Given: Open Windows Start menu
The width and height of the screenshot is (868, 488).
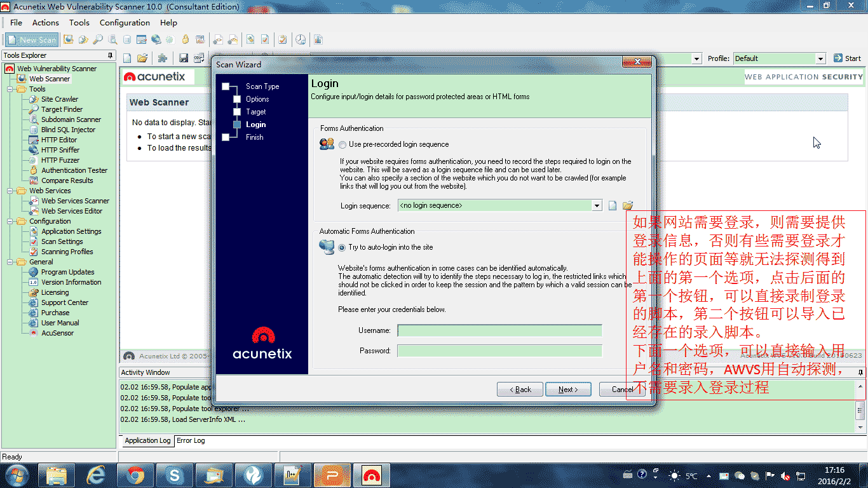Looking at the screenshot, I should pyautogui.click(x=16, y=475).
